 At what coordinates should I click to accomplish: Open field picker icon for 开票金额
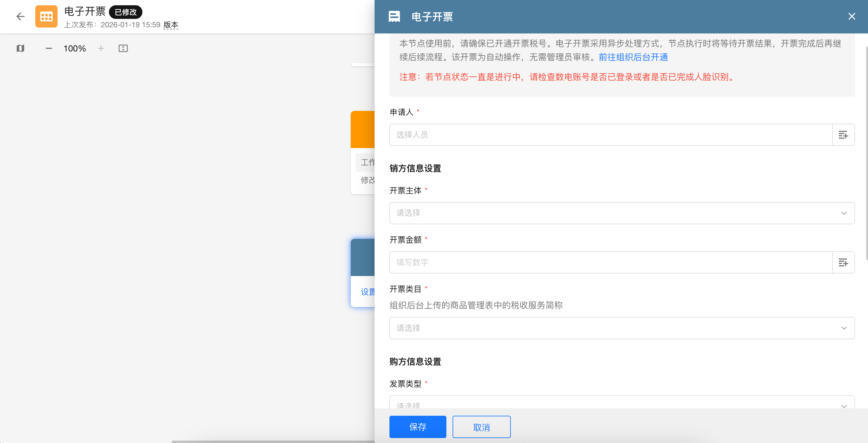click(843, 262)
